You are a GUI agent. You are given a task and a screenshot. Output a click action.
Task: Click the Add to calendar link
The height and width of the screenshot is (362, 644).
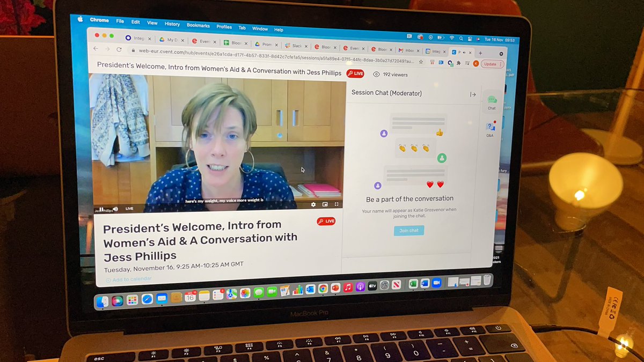[129, 279]
